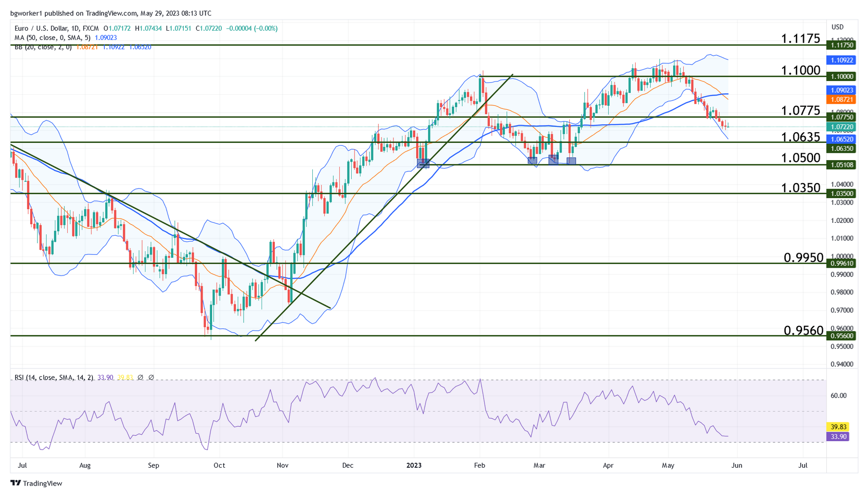Click the TradingView logo at bottom left
The width and height of the screenshot is (868, 497).
36,483
